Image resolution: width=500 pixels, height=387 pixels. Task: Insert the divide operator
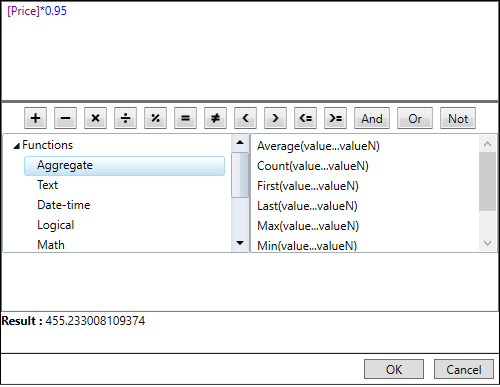tap(125, 118)
